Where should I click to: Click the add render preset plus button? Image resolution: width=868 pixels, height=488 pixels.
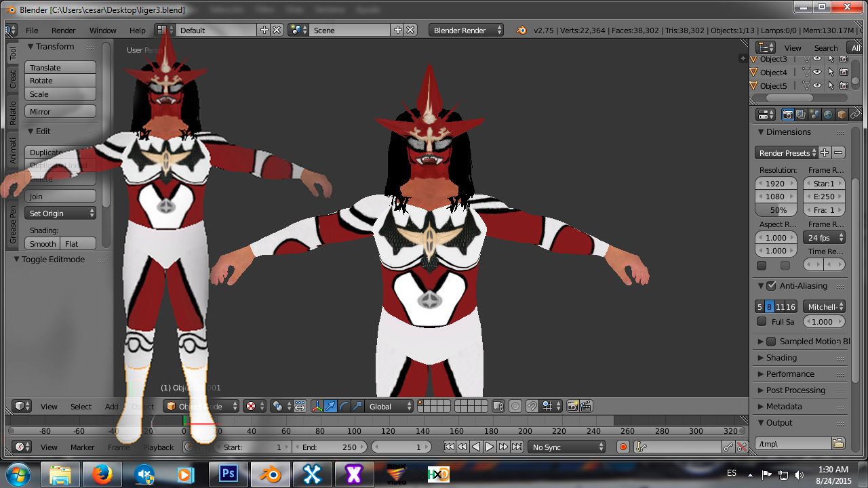pos(825,152)
